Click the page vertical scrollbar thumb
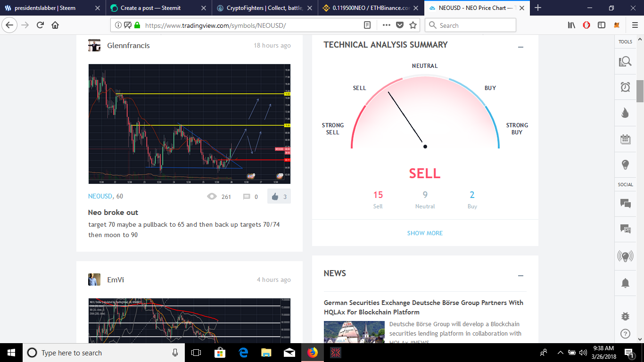This screenshot has width=644, height=362. coord(640,91)
